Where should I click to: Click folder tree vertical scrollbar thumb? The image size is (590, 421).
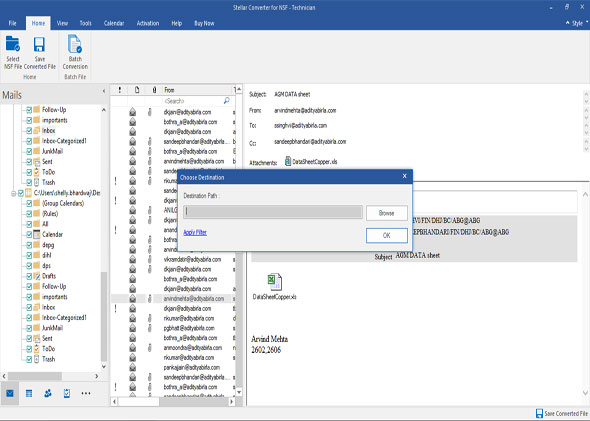click(x=104, y=316)
